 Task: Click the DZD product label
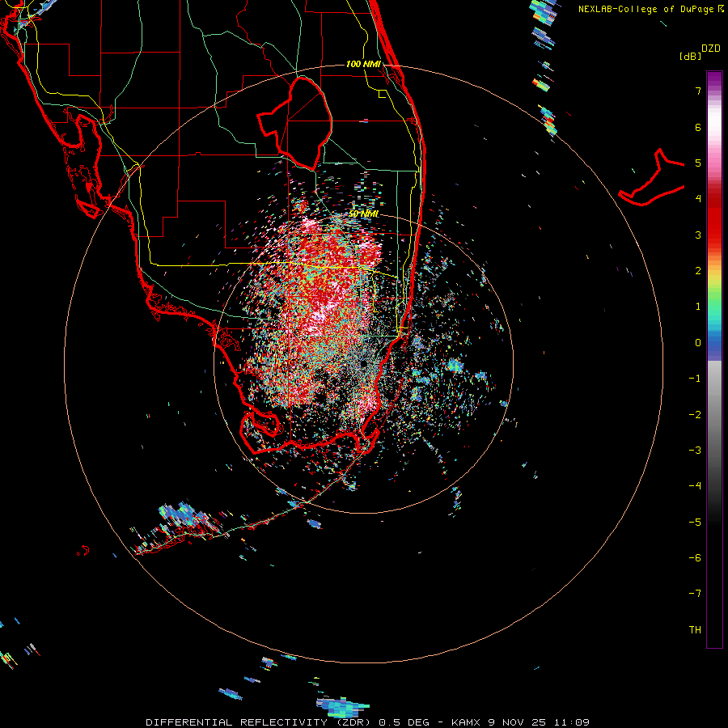click(711, 49)
